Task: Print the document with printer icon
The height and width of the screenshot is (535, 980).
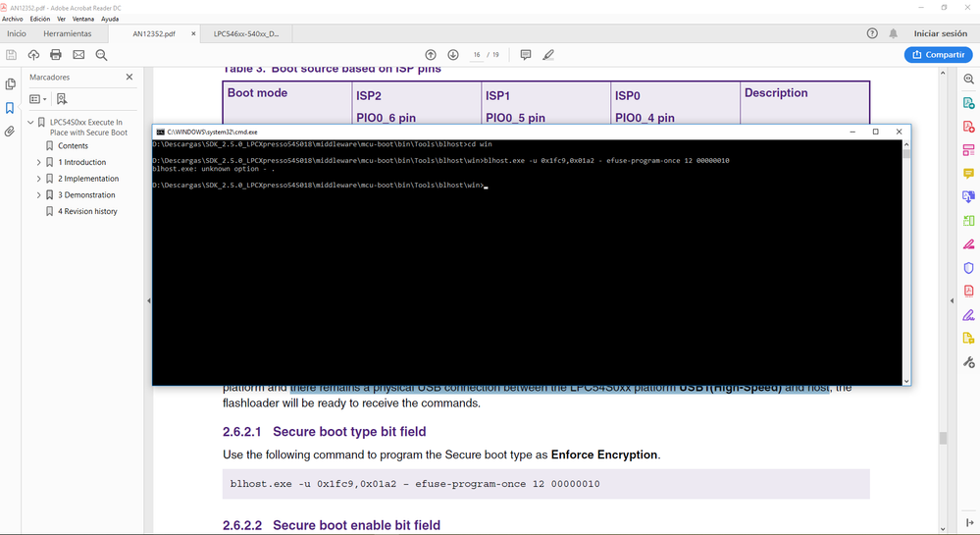Action: coord(56,55)
